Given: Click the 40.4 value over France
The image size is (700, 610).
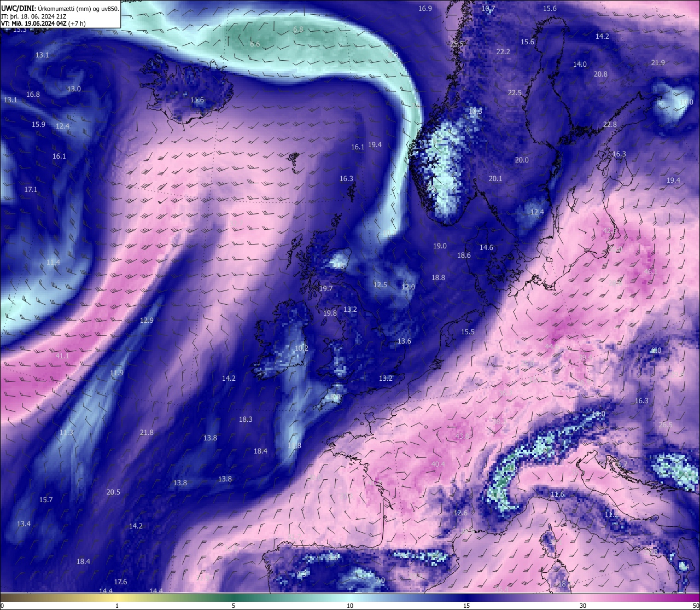Looking at the screenshot, I should (438, 464).
